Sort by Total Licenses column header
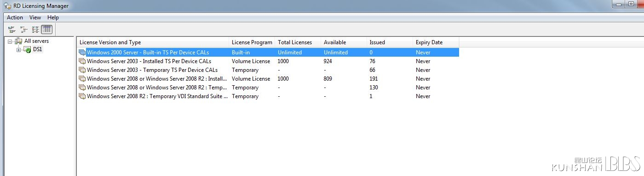Viewport: 644px width, 176px height. click(x=298, y=42)
